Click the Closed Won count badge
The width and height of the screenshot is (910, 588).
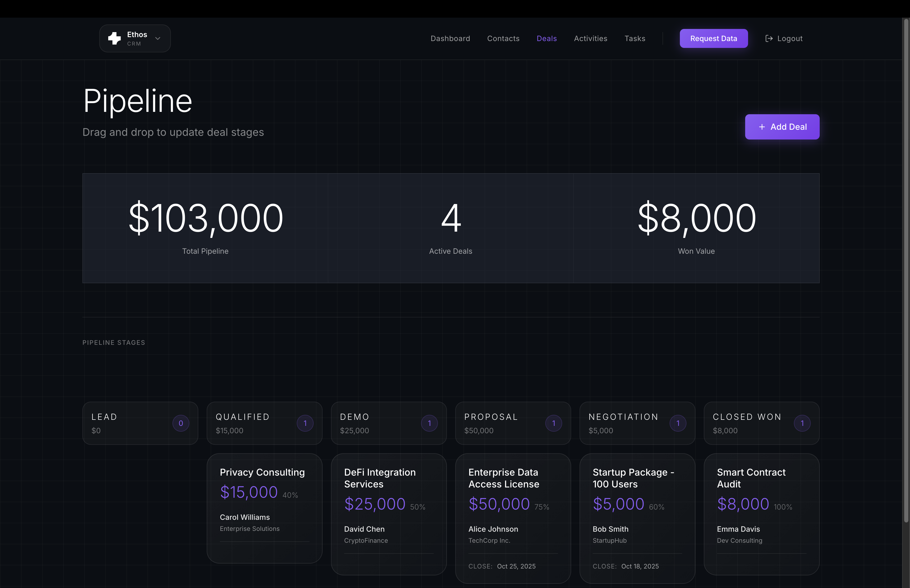point(802,423)
